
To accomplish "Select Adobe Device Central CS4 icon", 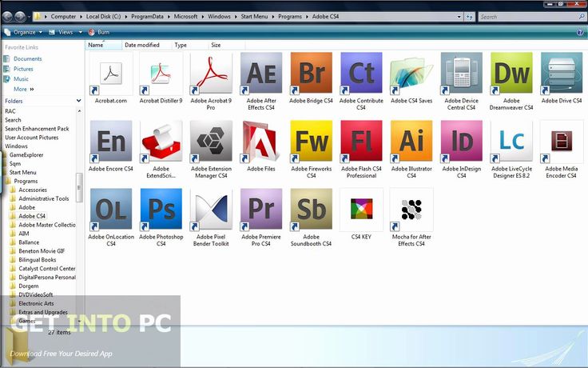I will tap(461, 74).
